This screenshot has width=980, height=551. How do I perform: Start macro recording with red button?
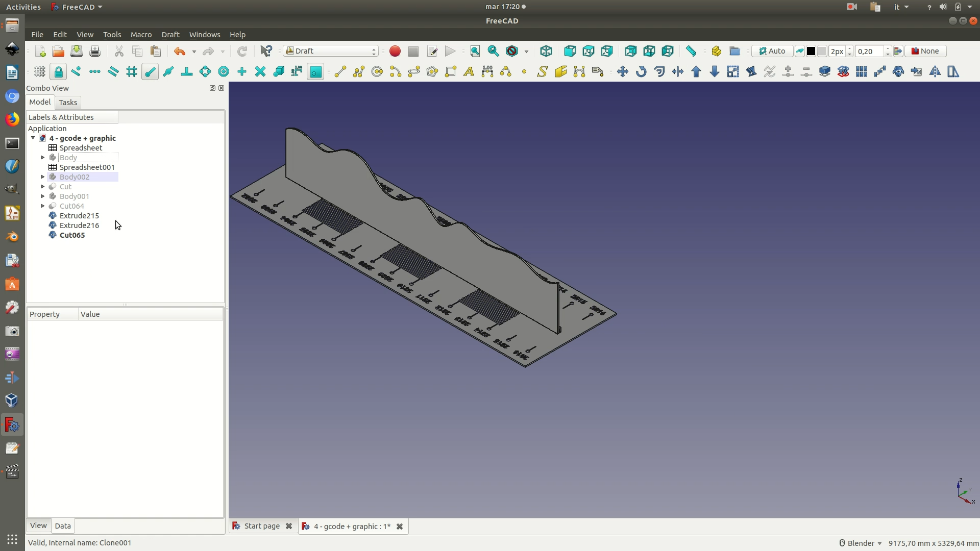tap(395, 51)
